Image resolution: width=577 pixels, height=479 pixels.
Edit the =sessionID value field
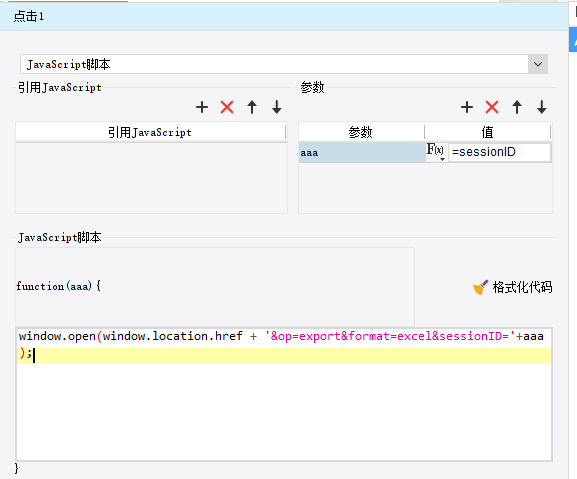click(x=499, y=152)
